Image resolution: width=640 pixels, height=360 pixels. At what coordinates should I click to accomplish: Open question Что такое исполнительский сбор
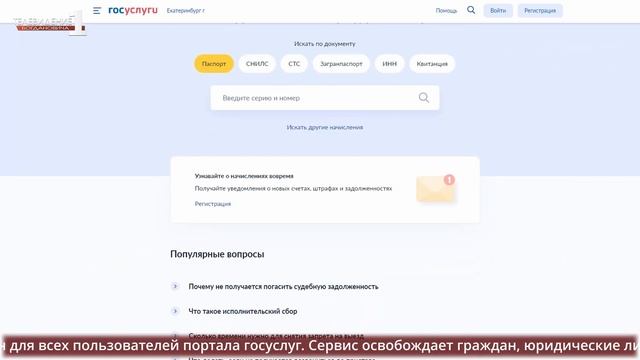[243, 311]
